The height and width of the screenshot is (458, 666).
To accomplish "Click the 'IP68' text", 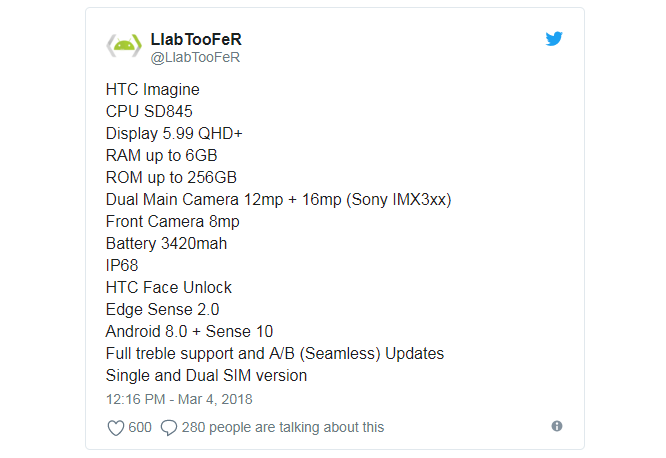I will (122, 265).
